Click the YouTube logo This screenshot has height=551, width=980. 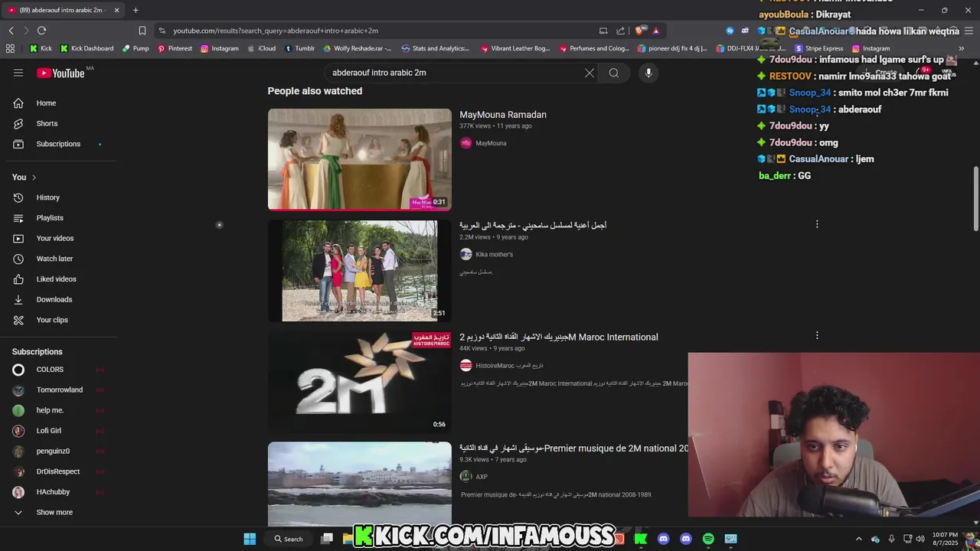click(x=61, y=73)
